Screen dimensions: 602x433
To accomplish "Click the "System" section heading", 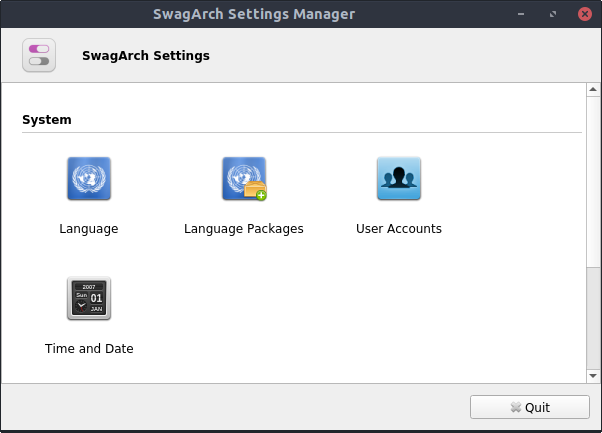I will pos(47,120).
